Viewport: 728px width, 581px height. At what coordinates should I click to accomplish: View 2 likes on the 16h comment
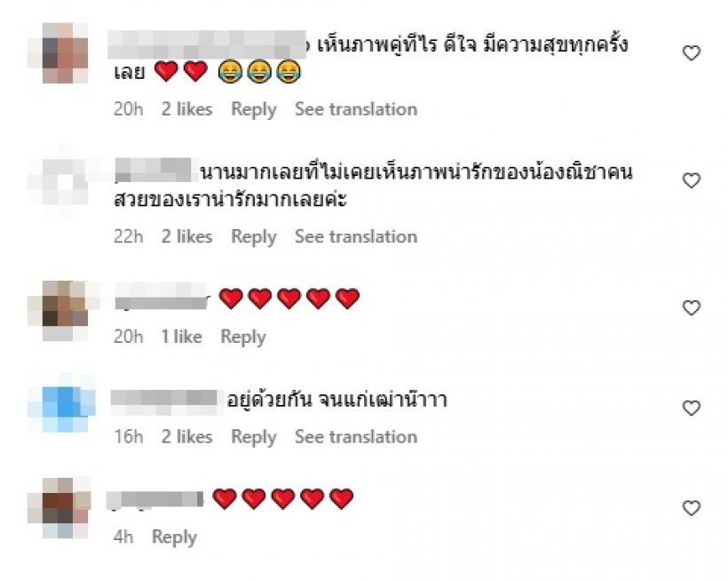click(186, 436)
